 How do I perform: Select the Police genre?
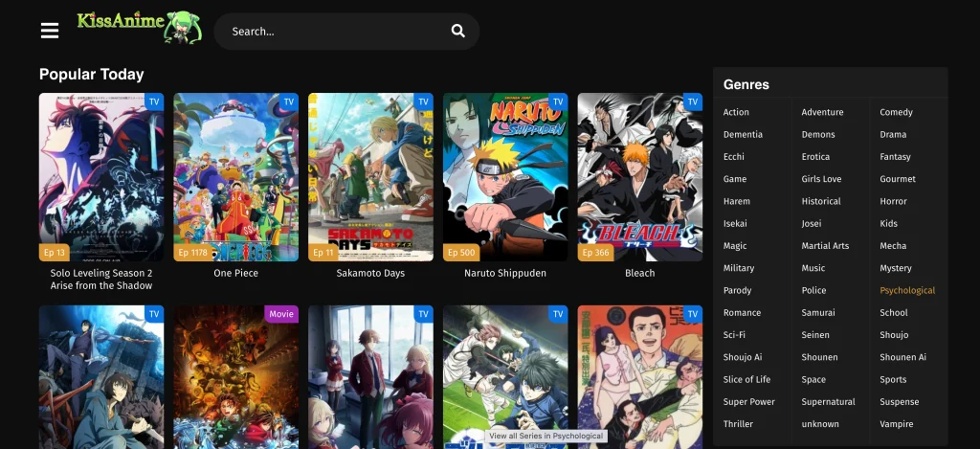813,291
